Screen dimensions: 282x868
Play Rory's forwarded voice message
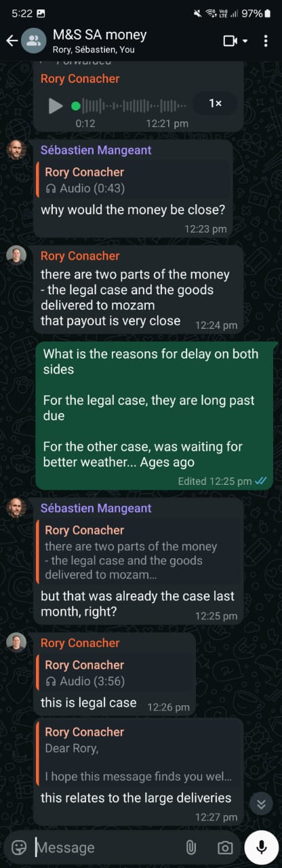(56, 106)
